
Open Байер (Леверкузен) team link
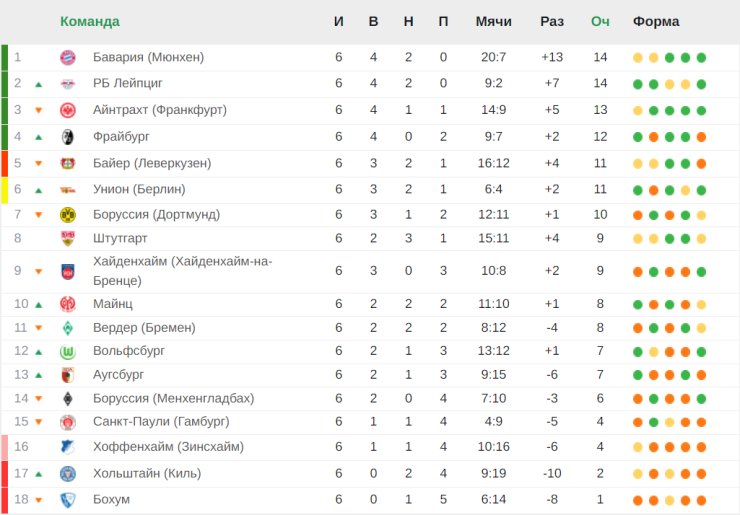pyautogui.click(x=152, y=163)
